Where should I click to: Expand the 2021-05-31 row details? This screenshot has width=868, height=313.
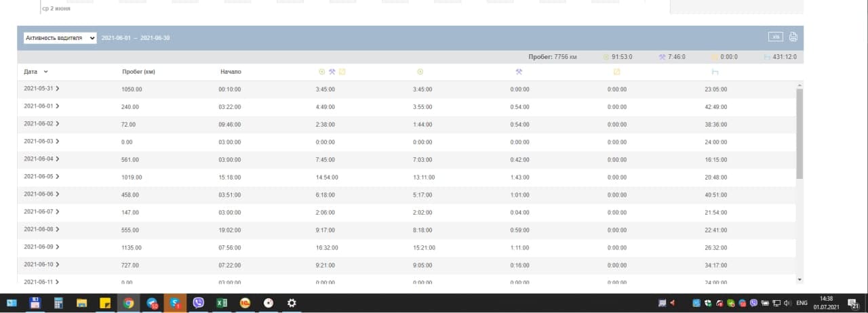(58, 89)
